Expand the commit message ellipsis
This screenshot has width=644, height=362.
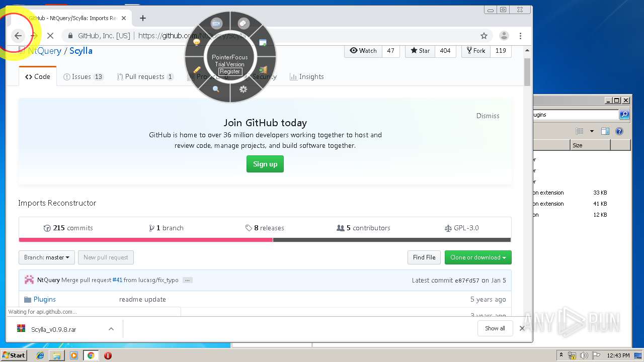point(188,280)
